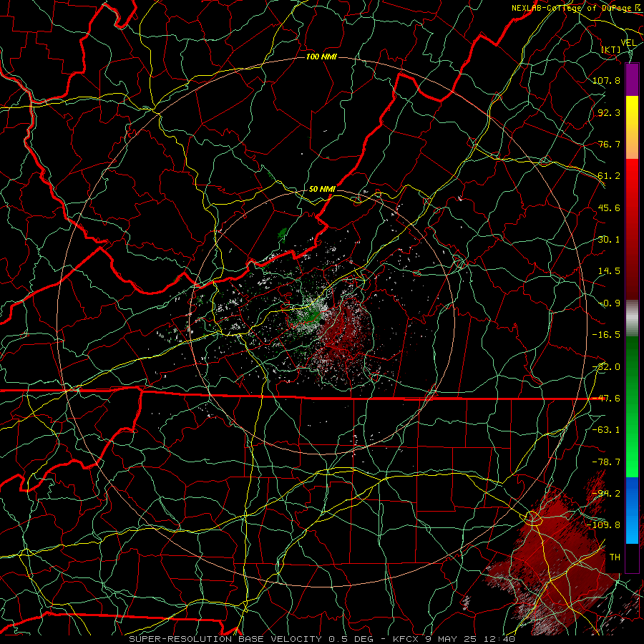This screenshot has width=644, height=644.
Task: Pick the black TH segment of color bar
Action: point(632,557)
